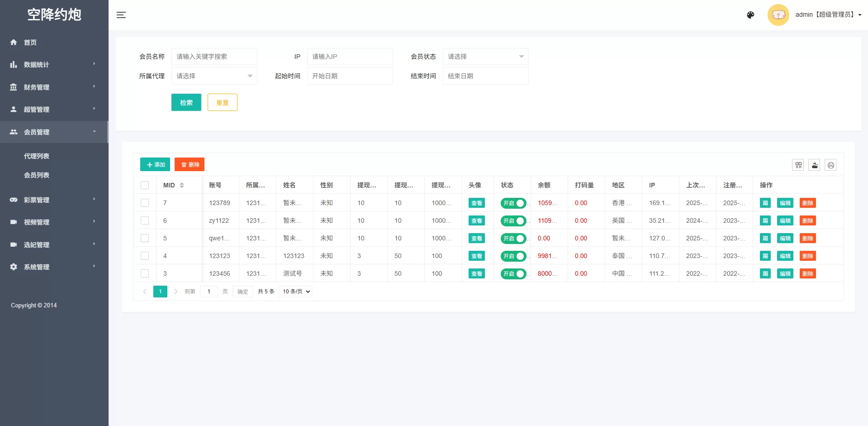The width and height of the screenshot is (868, 426).
Task: Click the IP search input field
Action: click(350, 57)
